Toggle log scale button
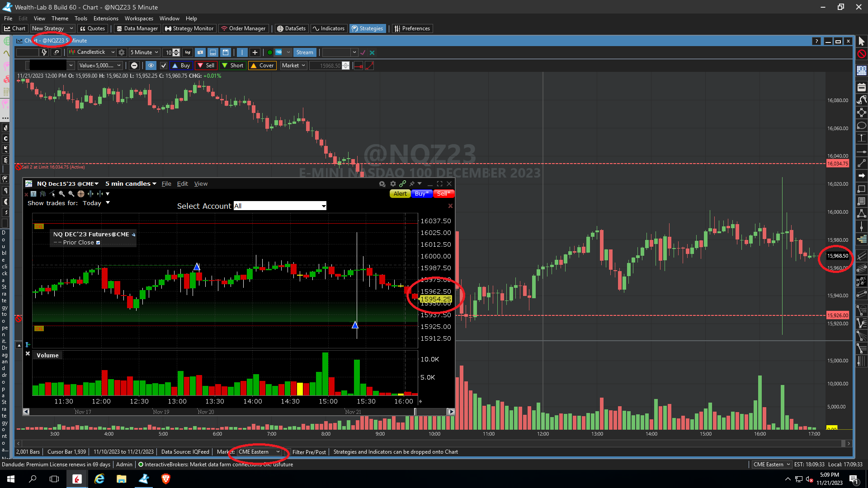The image size is (868, 488). [188, 52]
